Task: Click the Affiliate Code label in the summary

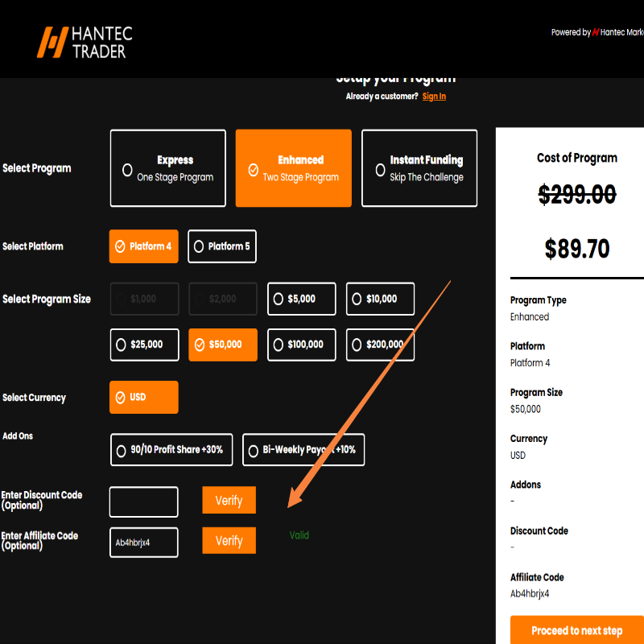Action: pos(537,577)
